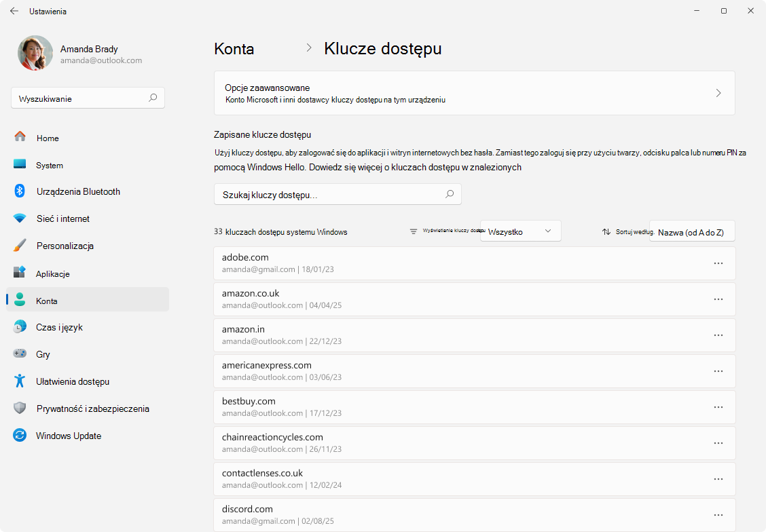Open more options for adobe.com

pyautogui.click(x=718, y=263)
